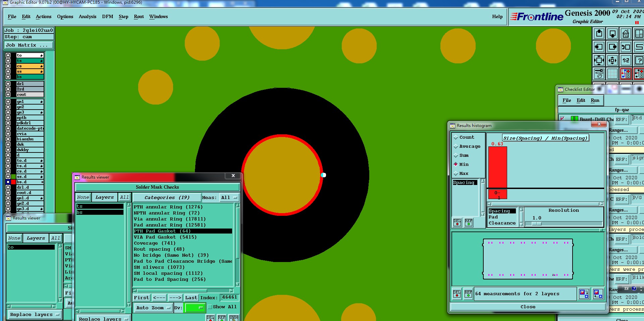Click the pan down view icon

pos(612,34)
